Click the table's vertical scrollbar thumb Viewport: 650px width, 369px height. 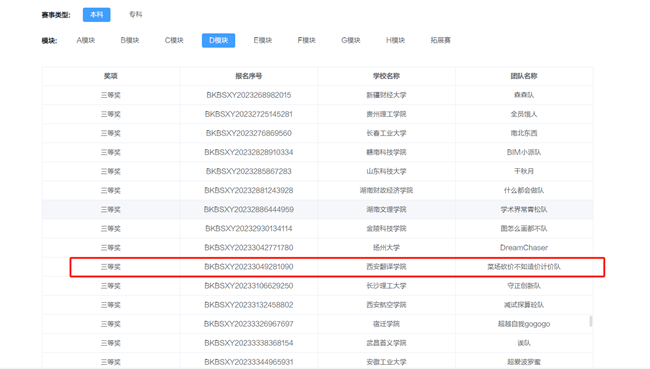pos(591,321)
